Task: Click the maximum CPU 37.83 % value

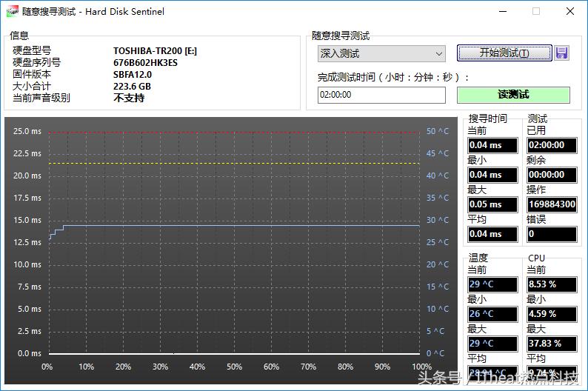Action: tap(552, 344)
